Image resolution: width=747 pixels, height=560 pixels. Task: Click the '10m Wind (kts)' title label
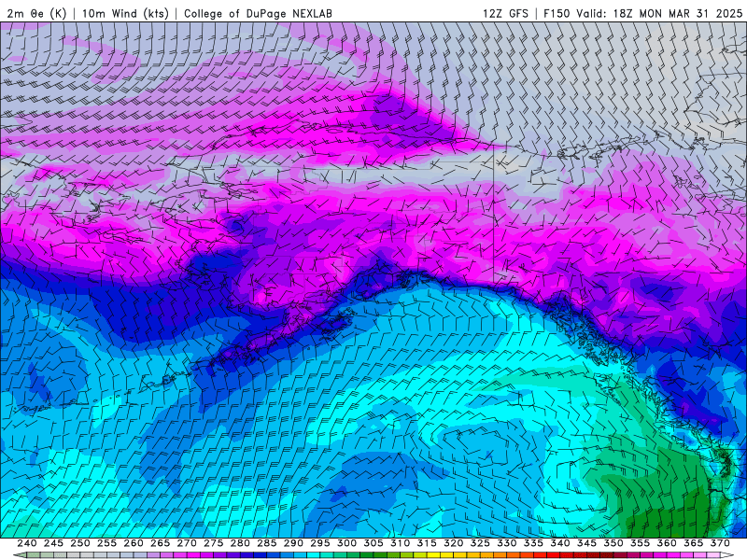pos(125,13)
